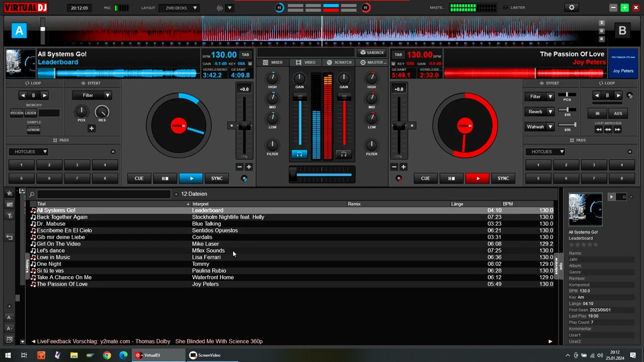Double the loop with the right double-arrow icon
Image resolution: width=644 pixels, height=362 pixels.
[618, 130]
